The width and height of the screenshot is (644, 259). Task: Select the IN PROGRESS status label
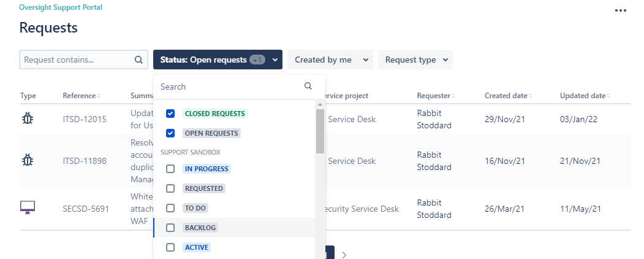click(206, 169)
